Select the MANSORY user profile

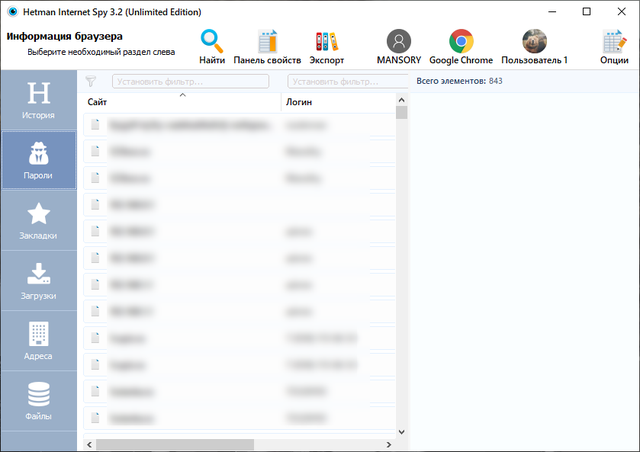point(399,41)
